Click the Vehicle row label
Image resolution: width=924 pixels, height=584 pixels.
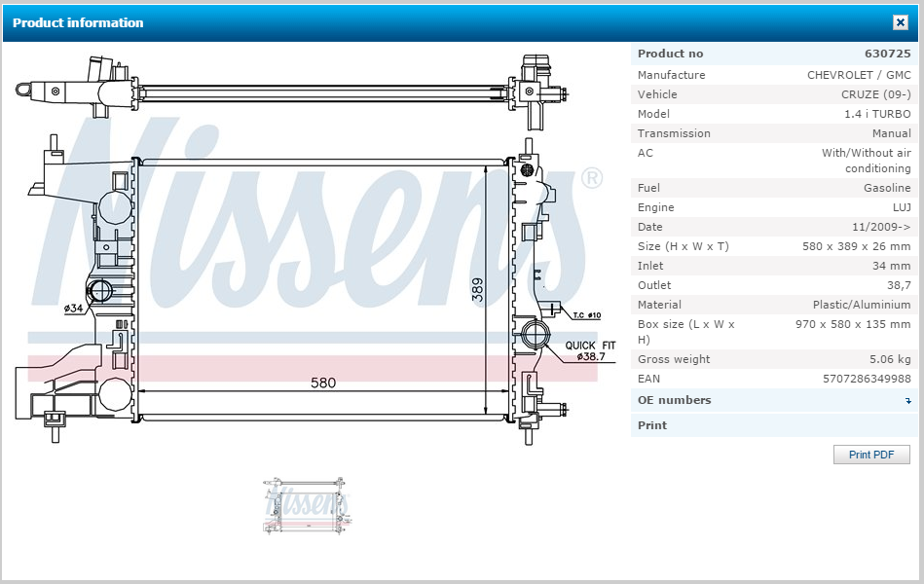657,94
